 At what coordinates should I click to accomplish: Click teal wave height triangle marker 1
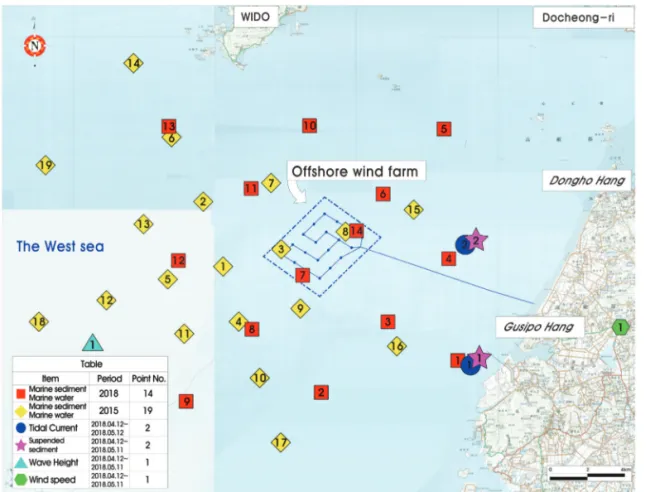(93, 343)
